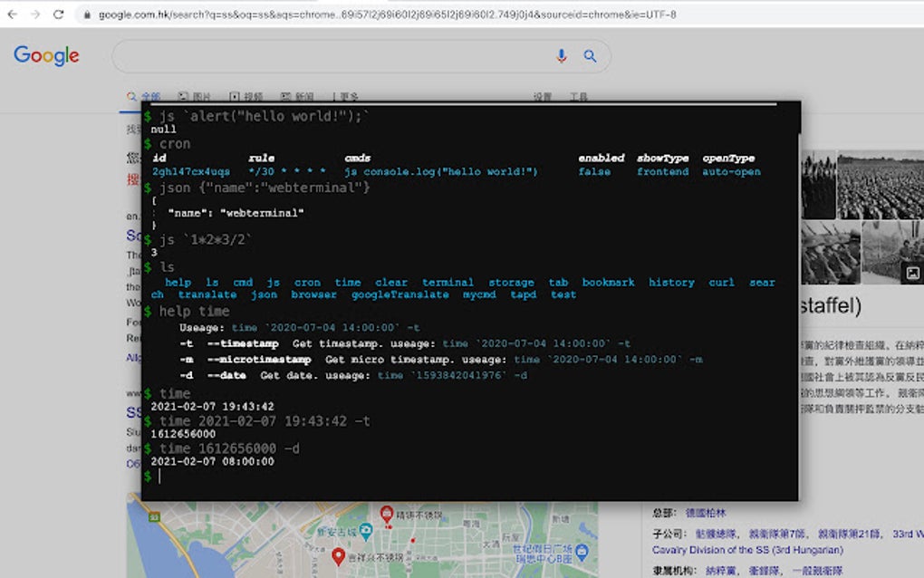Click the search magnifier icon in the search bar
Viewport: 924px width, 578px height.
click(590, 55)
